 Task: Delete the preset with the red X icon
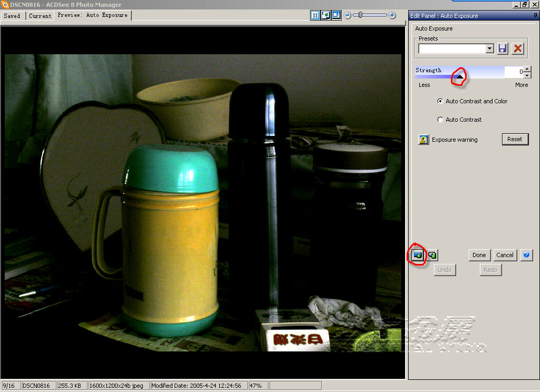[518, 48]
